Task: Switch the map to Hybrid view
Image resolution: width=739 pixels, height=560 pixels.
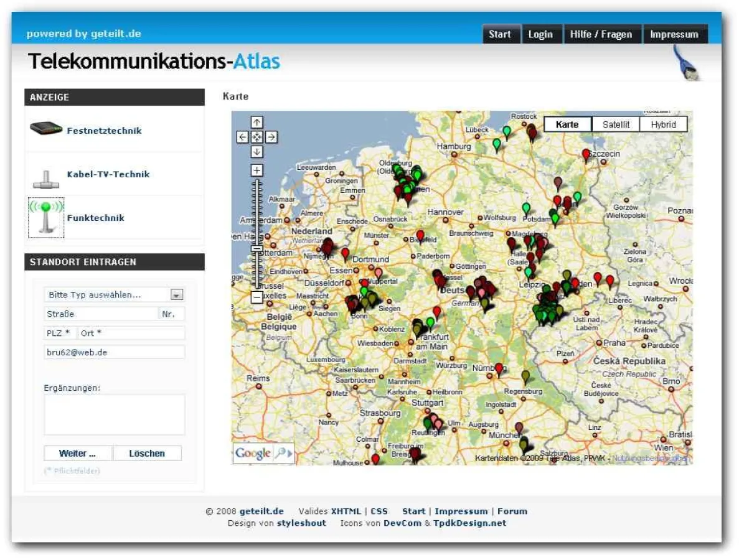Action: (x=664, y=124)
